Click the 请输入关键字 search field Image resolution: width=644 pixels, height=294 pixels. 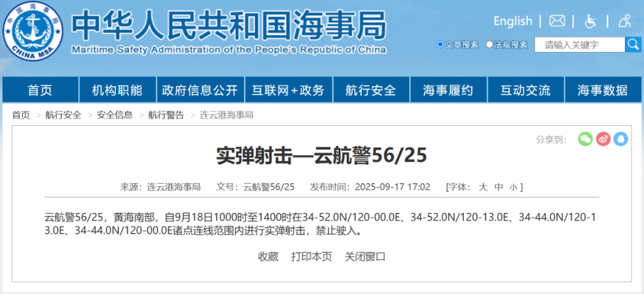tap(580, 45)
